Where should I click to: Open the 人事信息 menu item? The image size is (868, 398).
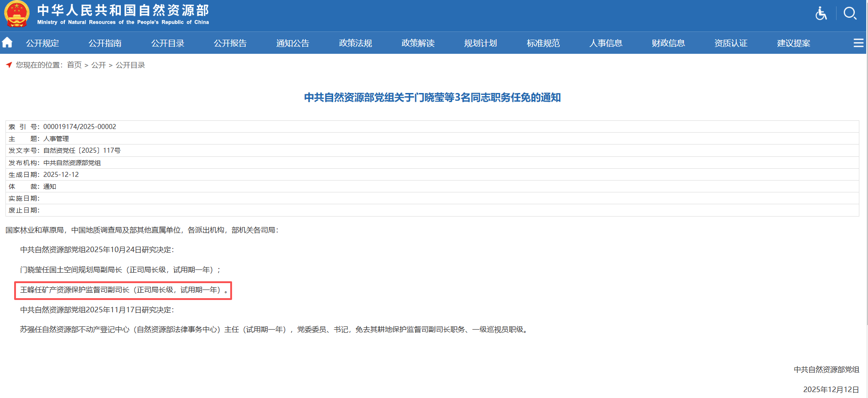606,43
